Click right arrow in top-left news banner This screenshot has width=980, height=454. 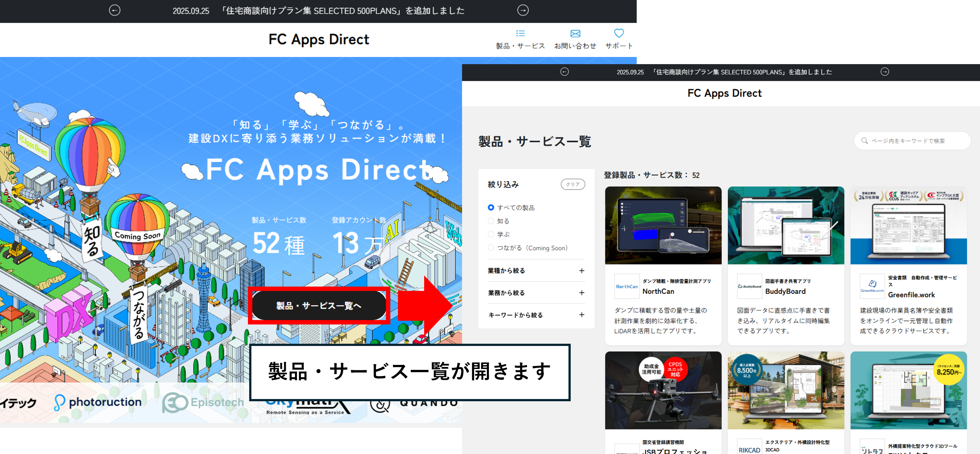(x=523, y=10)
